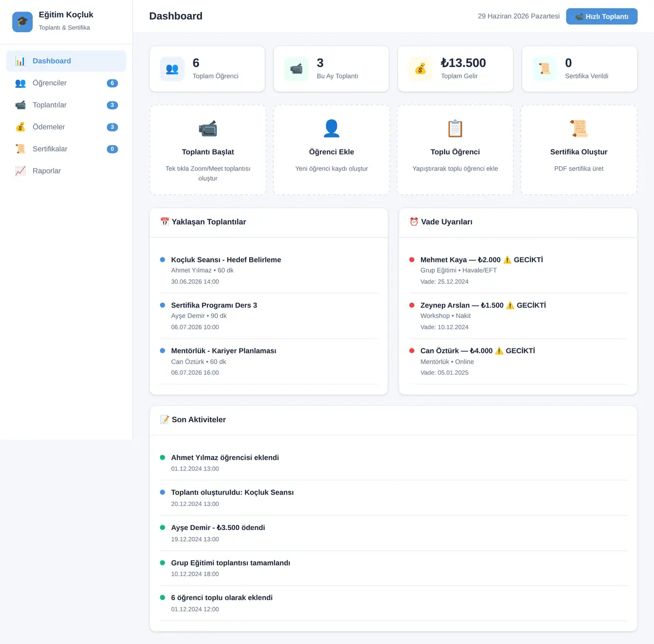Click the date 29 Haziran 2026 Pazartesi
This screenshot has width=654, height=644.
point(519,16)
